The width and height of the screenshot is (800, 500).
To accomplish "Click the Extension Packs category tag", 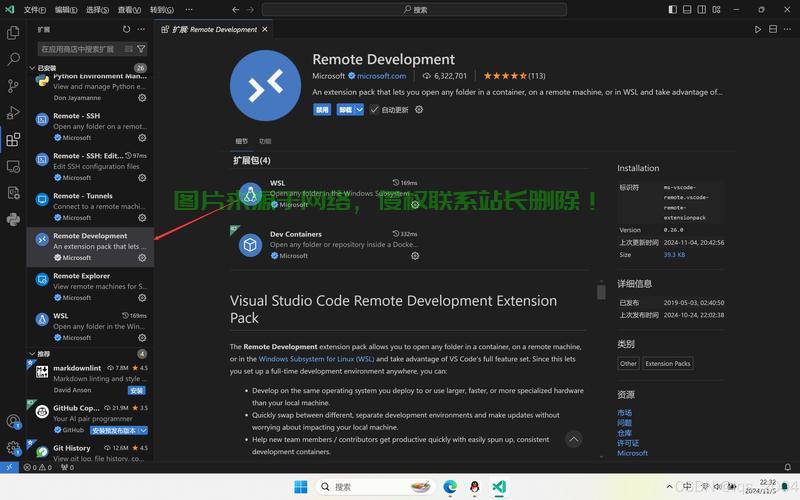I will click(x=667, y=364).
